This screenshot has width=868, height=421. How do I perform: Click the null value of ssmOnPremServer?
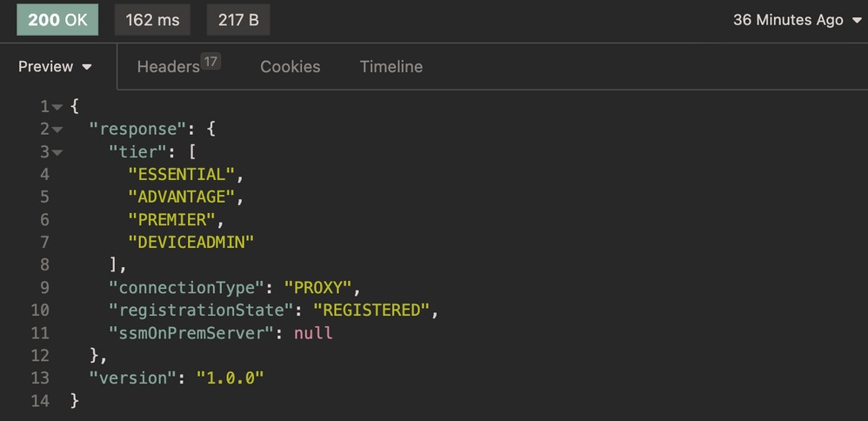(313, 332)
